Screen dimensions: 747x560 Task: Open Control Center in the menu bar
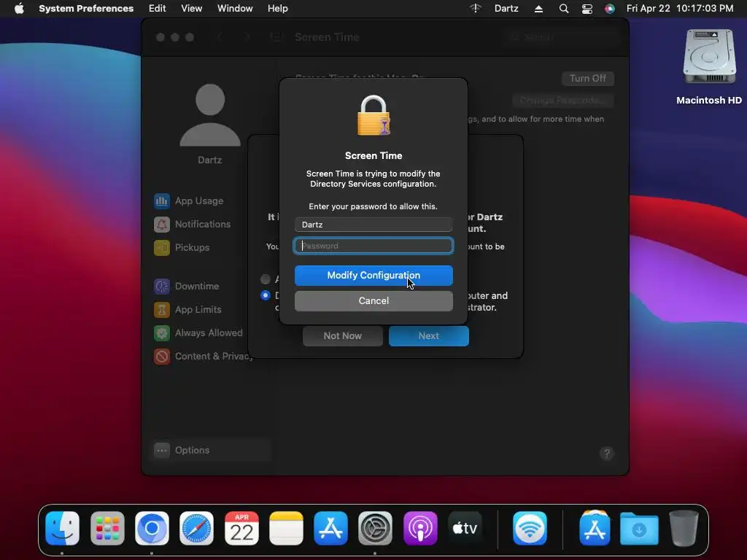click(587, 8)
